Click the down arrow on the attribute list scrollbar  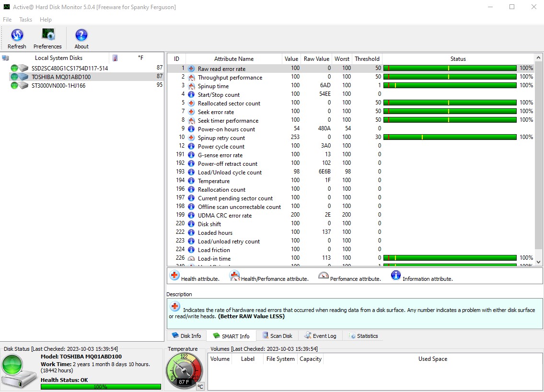(x=538, y=263)
